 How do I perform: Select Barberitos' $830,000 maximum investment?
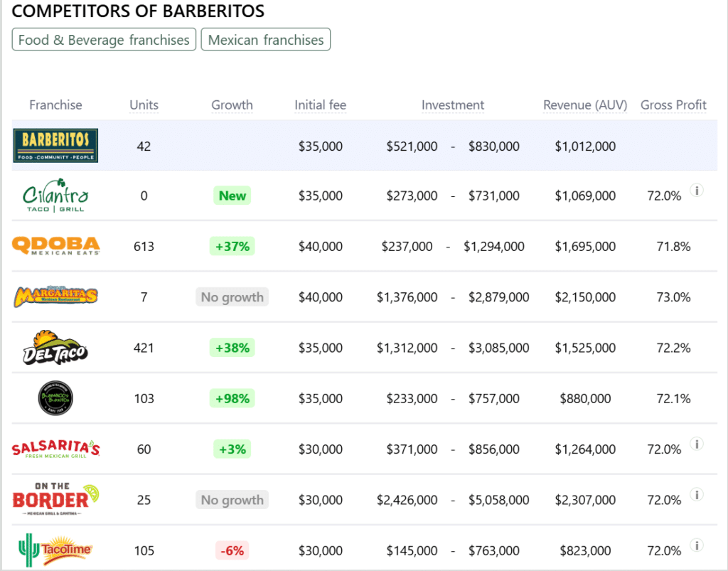pyautogui.click(x=494, y=146)
